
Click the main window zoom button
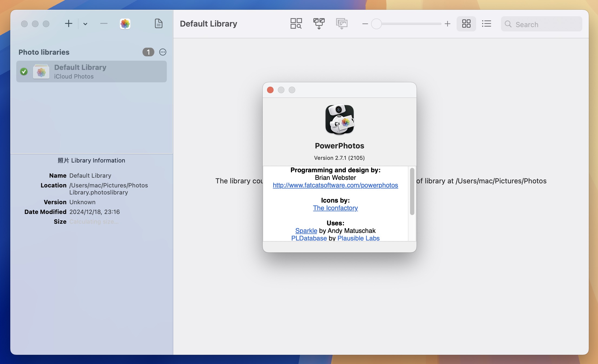[46, 24]
